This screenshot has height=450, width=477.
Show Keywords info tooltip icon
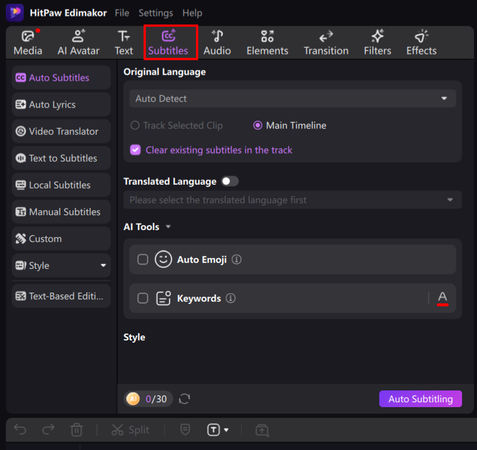tap(231, 298)
